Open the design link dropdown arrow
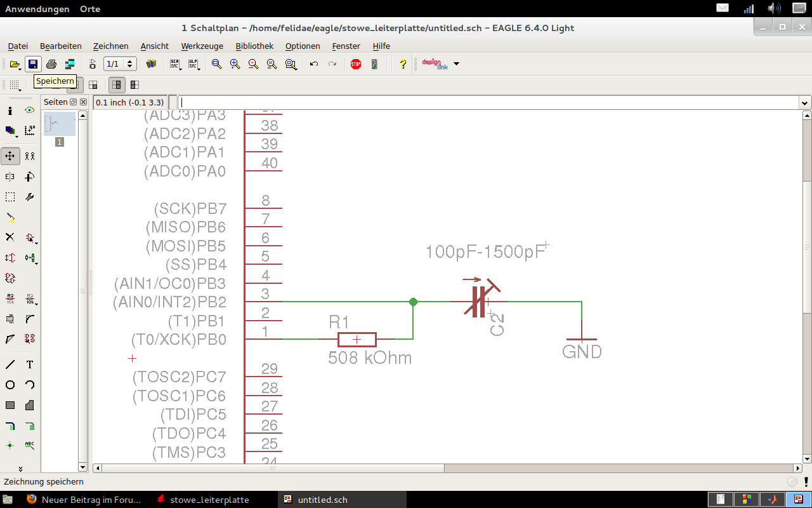This screenshot has width=812, height=508. (x=456, y=64)
